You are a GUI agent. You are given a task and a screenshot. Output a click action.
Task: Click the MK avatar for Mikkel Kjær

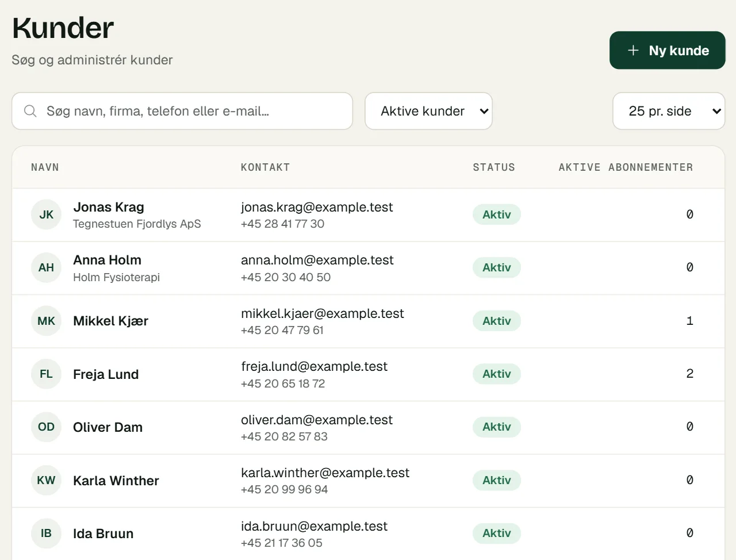pos(46,321)
